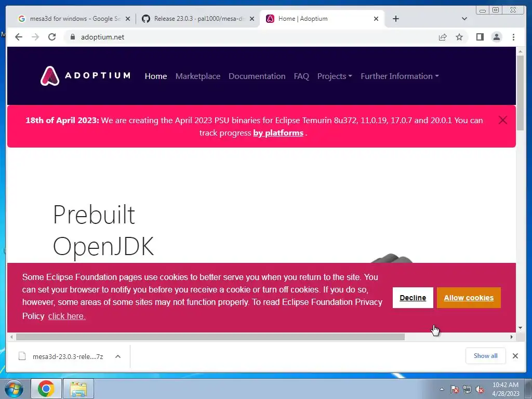Screen dimensions: 532x399
Task: Click the network tray icon
Action: [467, 389]
